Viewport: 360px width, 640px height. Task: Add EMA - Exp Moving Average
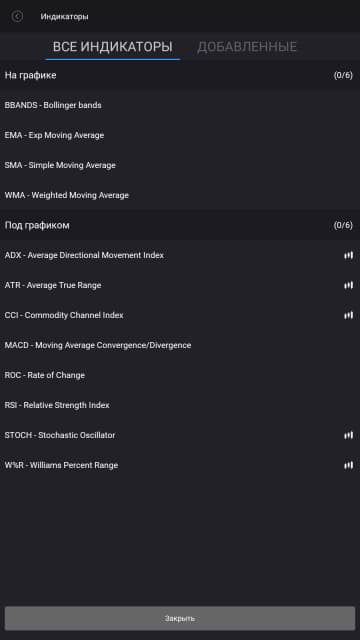tap(180, 135)
